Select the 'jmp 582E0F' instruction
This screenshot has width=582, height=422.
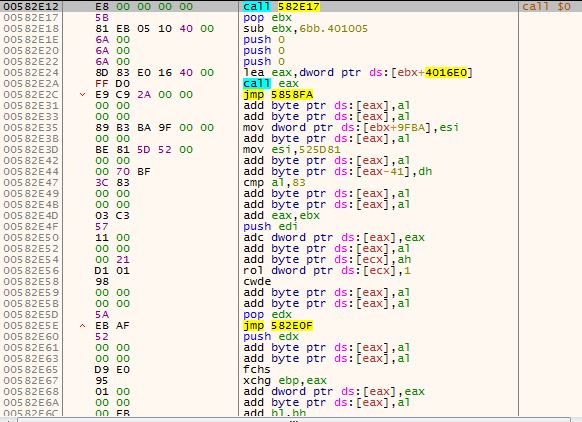click(278, 326)
